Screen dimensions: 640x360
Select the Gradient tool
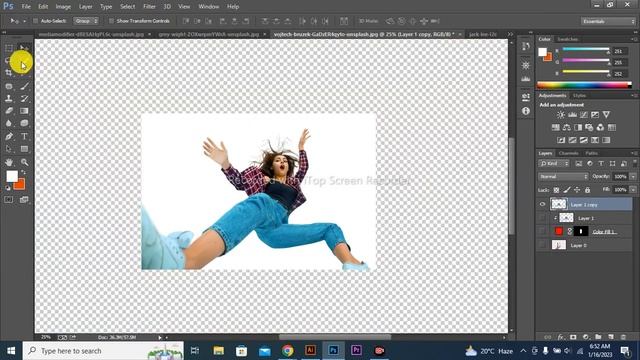[24, 111]
